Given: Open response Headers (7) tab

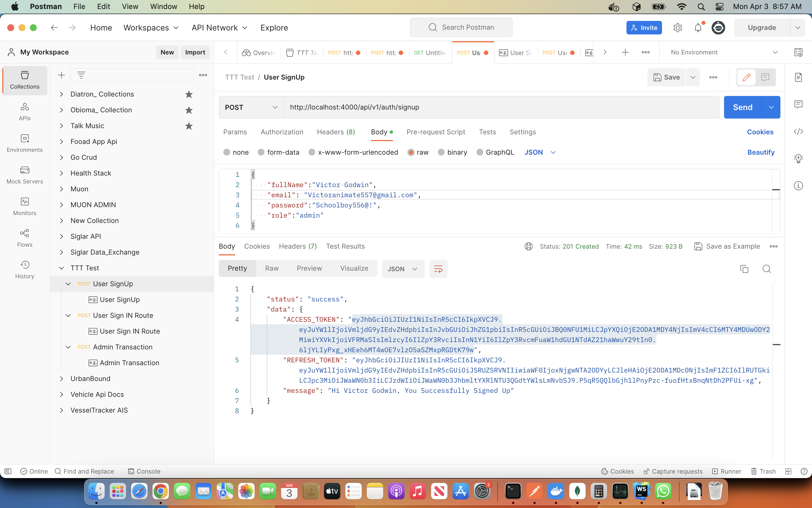Looking at the screenshot, I should [x=298, y=246].
